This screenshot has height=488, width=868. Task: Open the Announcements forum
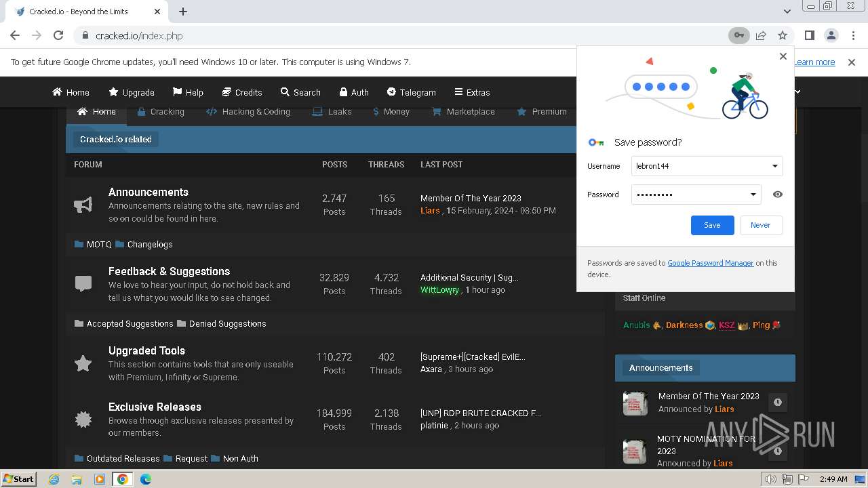pyautogui.click(x=149, y=192)
